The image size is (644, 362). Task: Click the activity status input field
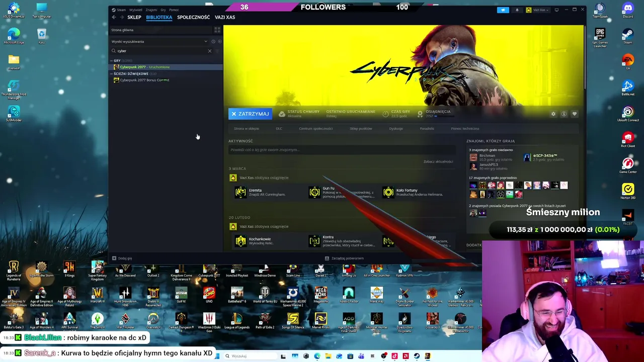point(341,150)
